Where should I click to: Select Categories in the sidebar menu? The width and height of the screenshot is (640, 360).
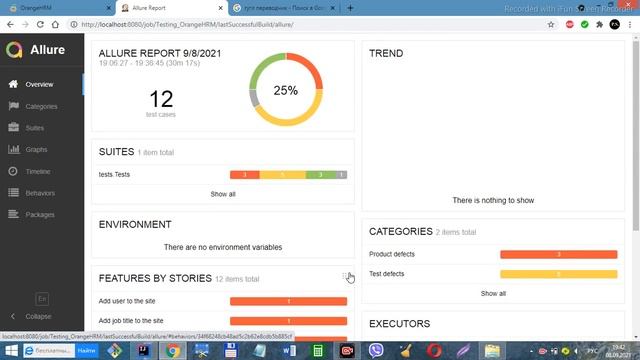(x=41, y=106)
